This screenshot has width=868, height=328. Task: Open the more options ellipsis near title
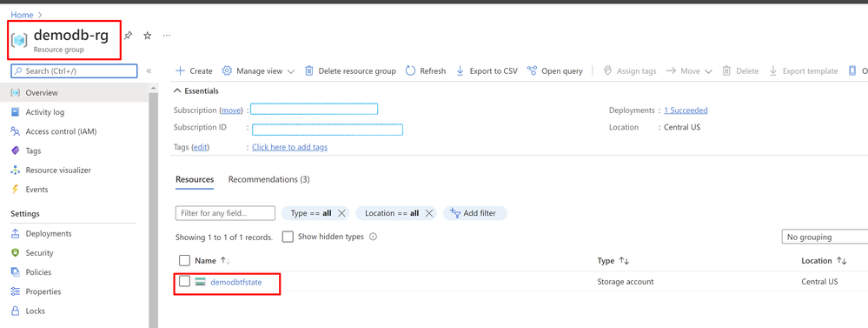[167, 36]
